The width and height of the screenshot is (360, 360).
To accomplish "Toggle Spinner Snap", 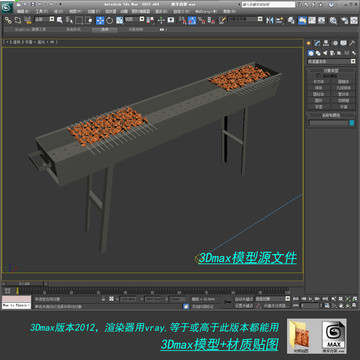I will pos(211,20).
